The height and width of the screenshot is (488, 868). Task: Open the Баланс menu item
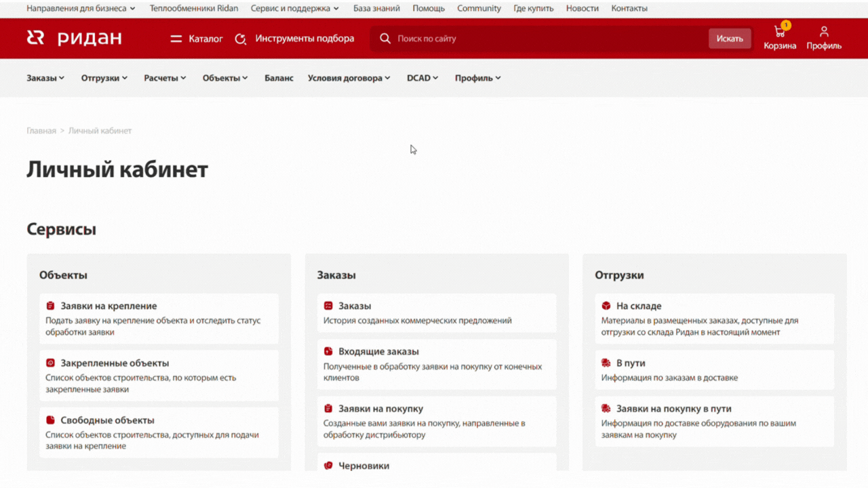(x=279, y=78)
